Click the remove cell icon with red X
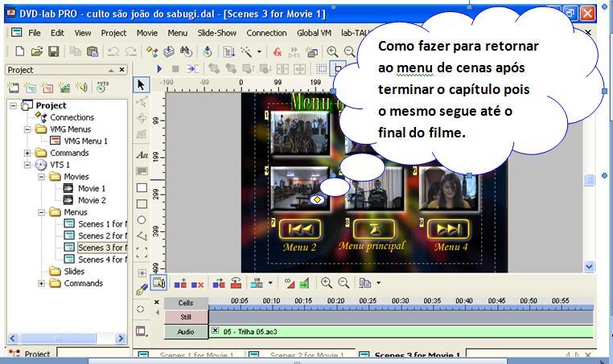The height and width of the screenshot is (364, 613). [x=197, y=284]
